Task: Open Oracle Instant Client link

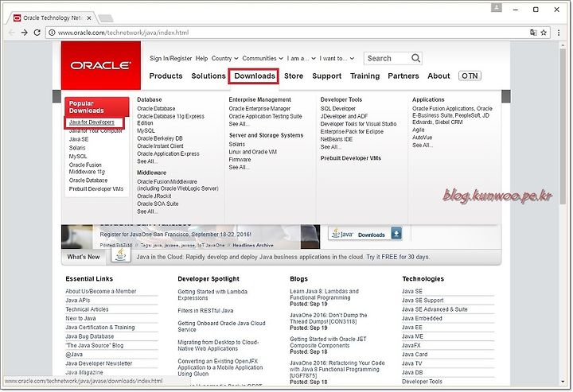Action: point(160,146)
